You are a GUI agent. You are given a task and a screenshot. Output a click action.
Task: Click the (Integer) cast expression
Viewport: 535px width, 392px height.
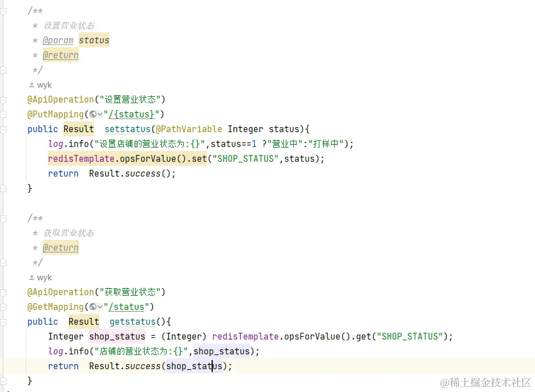pyautogui.click(x=184, y=337)
